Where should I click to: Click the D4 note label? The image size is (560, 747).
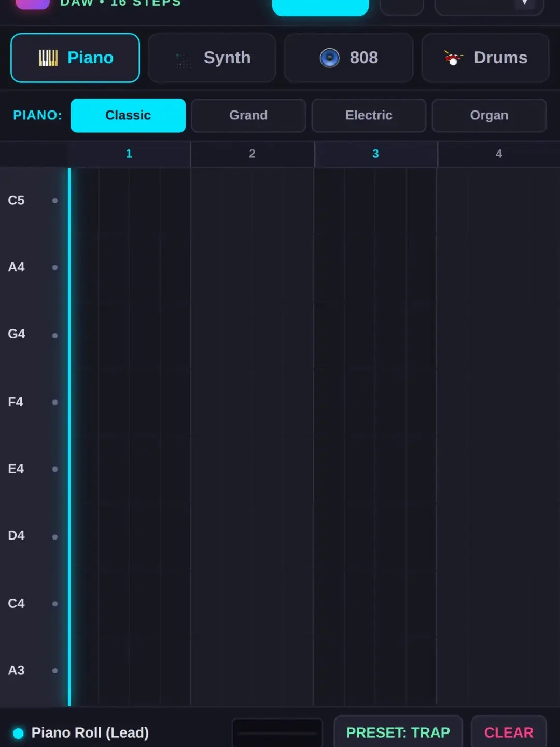16,535
